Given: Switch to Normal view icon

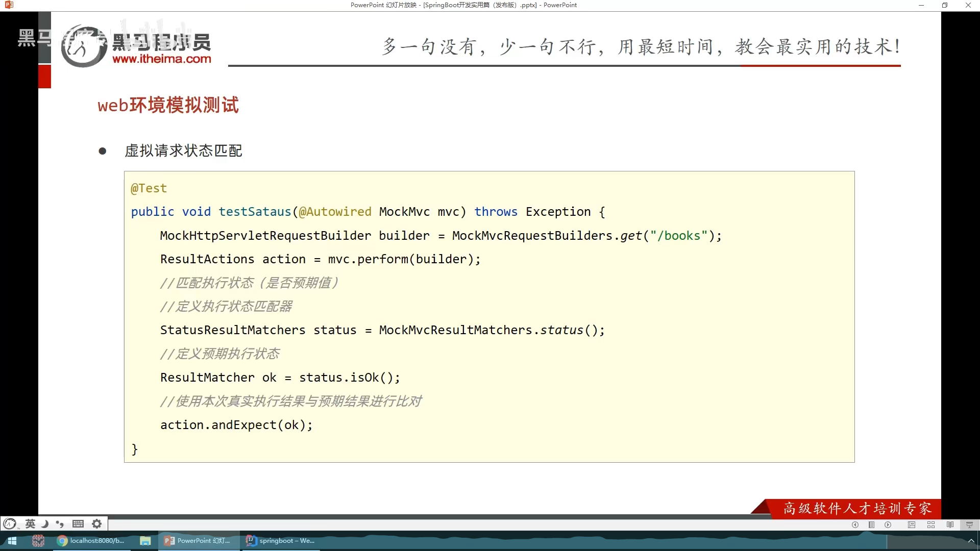Looking at the screenshot, I should [x=912, y=525].
